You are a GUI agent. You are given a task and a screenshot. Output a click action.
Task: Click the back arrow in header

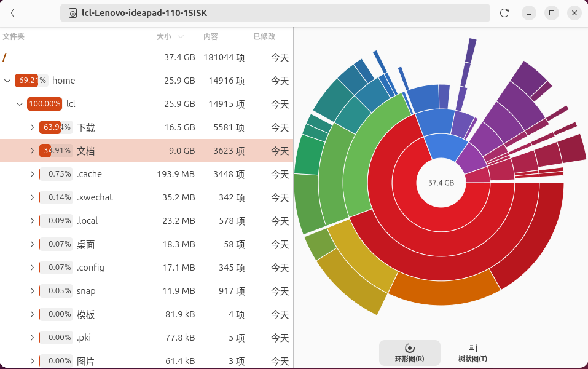[x=13, y=13]
